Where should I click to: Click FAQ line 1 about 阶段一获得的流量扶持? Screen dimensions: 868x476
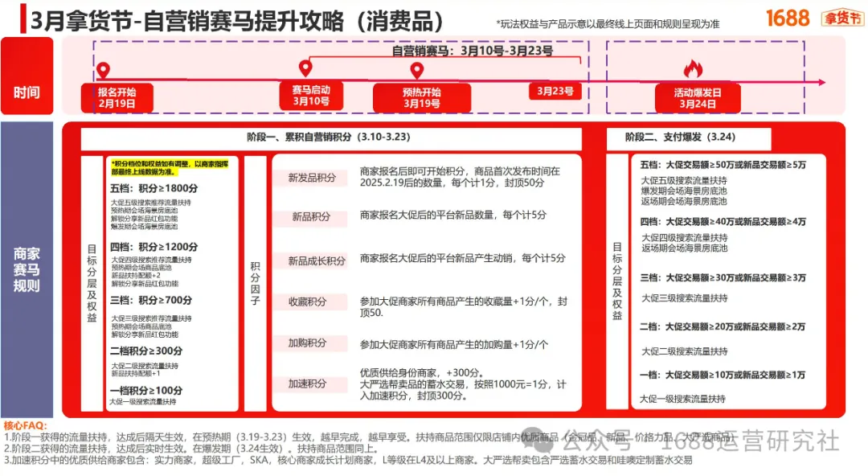(368, 437)
